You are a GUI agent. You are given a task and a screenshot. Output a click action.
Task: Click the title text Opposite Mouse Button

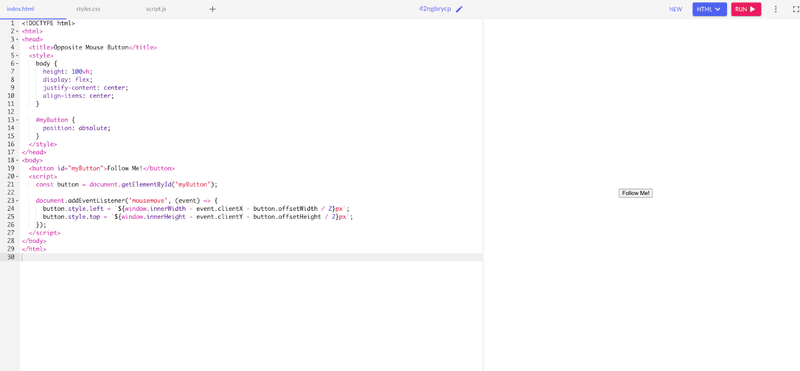pos(91,47)
